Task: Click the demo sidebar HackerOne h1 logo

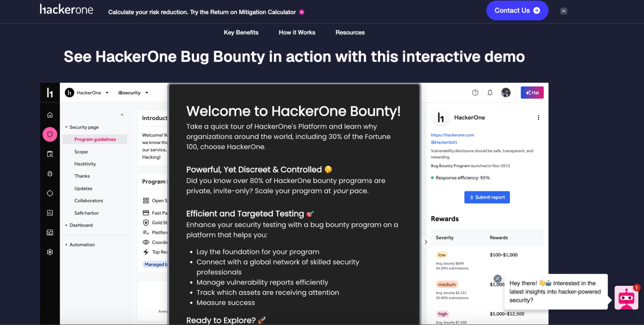Action: coord(50,93)
